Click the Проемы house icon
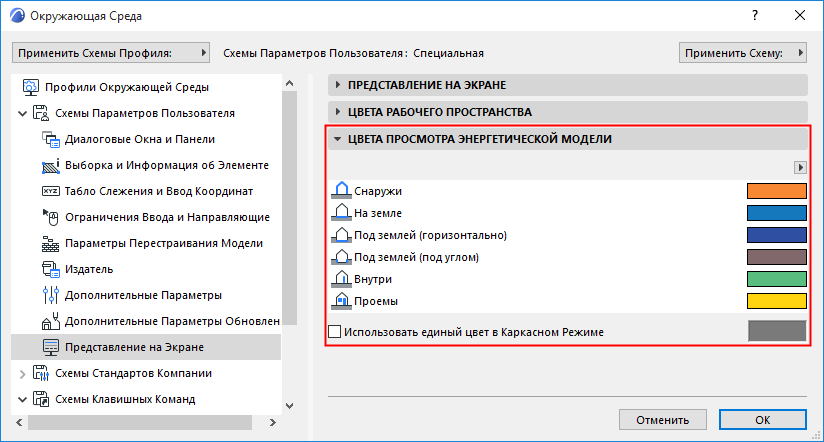Viewport: 824px width, 442px height. pyautogui.click(x=342, y=301)
